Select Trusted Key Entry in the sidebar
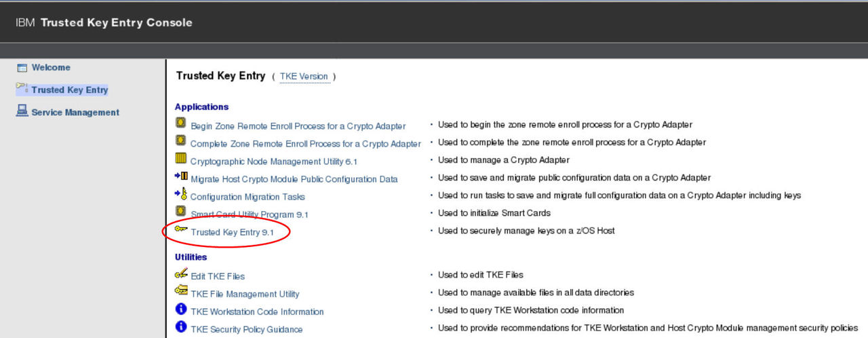Image resolution: width=868 pixels, height=338 pixels. tap(69, 90)
